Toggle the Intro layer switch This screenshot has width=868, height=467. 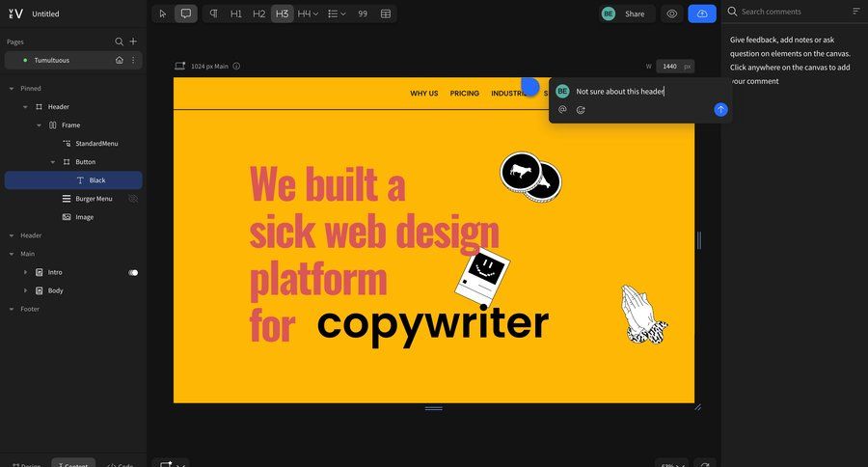point(133,272)
